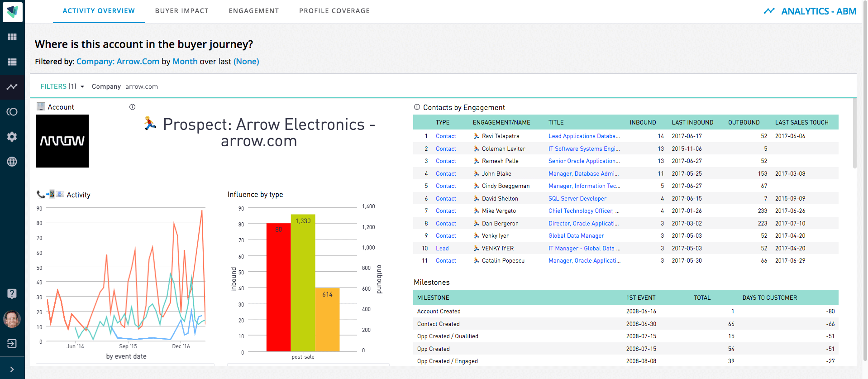Click David Shelton contact name
Screen dimensions: 868x379
pyautogui.click(x=500, y=198)
